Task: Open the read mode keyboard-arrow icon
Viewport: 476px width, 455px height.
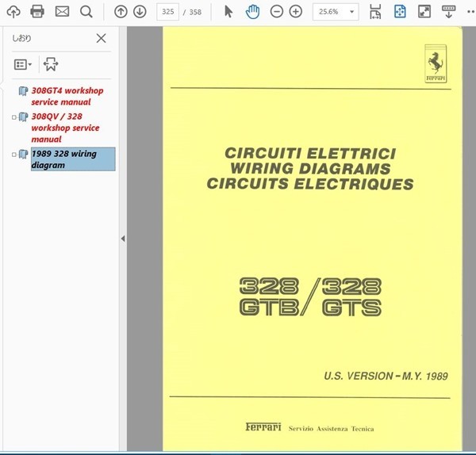Action: click(x=448, y=12)
